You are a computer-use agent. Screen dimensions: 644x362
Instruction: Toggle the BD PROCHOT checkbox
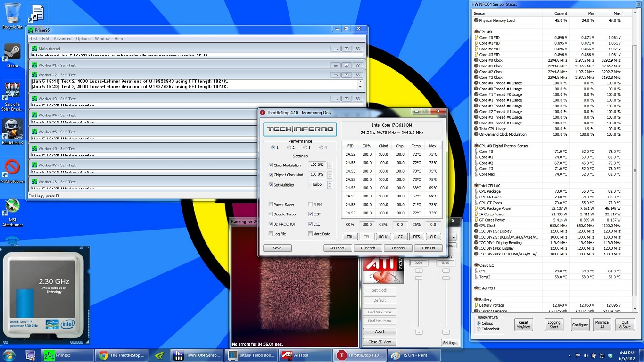tap(271, 224)
